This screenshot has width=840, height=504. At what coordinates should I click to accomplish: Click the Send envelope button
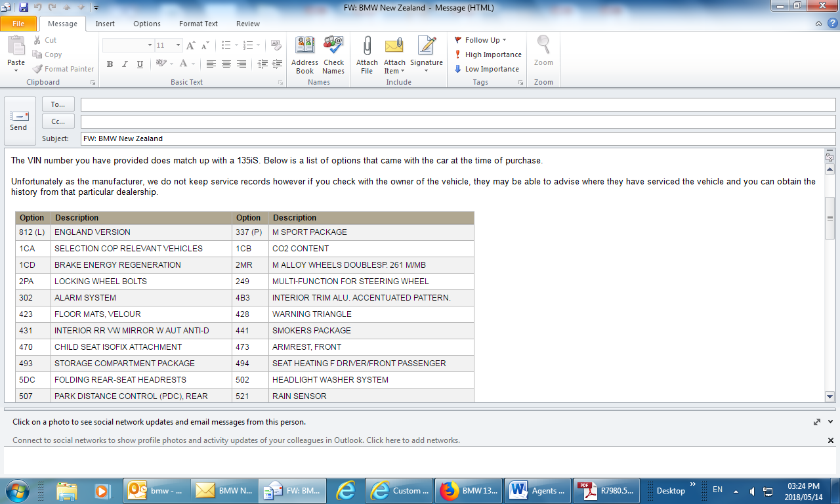click(19, 121)
